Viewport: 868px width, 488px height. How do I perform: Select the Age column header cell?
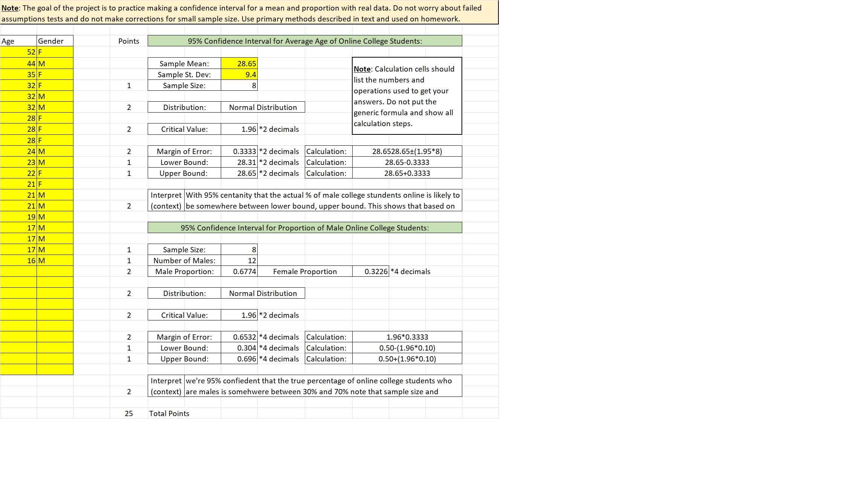click(8, 41)
